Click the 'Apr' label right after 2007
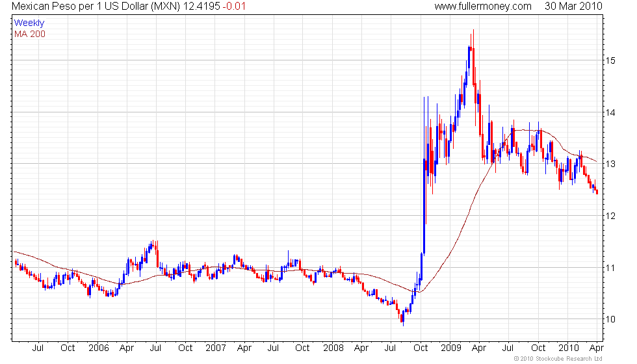The image size is (637, 364). 244,348
